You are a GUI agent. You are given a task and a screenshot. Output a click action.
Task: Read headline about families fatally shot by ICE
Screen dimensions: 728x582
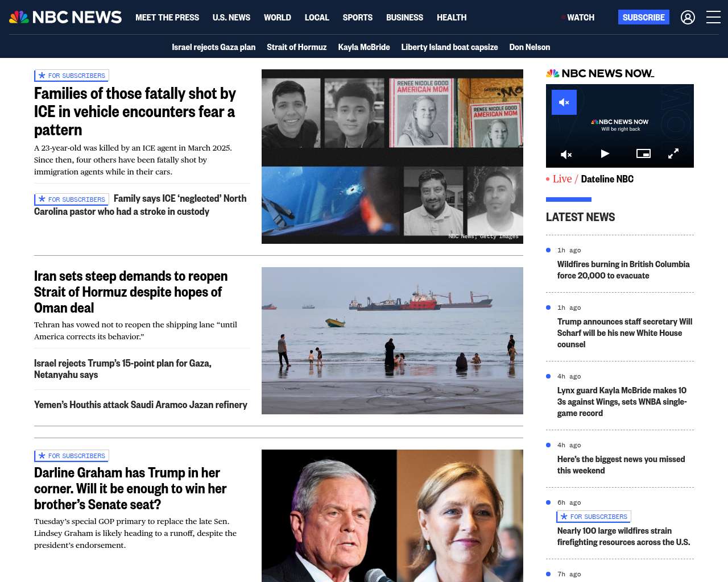135,112
